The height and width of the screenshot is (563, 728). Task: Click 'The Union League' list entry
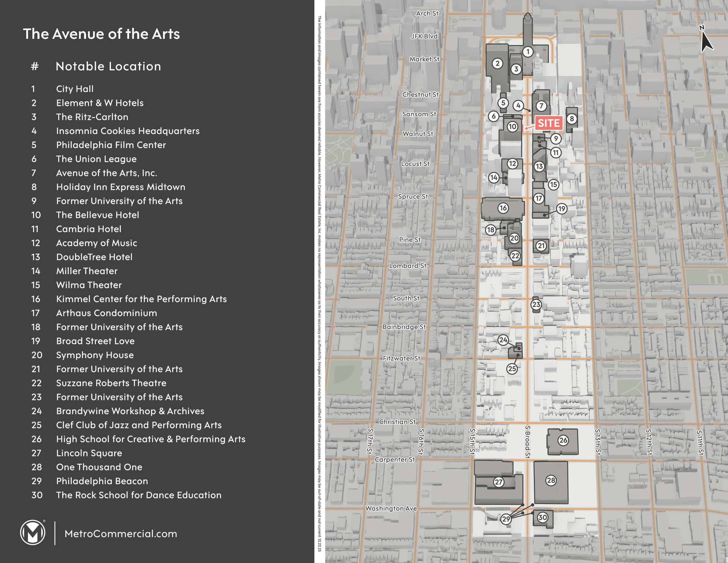(x=96, y=159)
